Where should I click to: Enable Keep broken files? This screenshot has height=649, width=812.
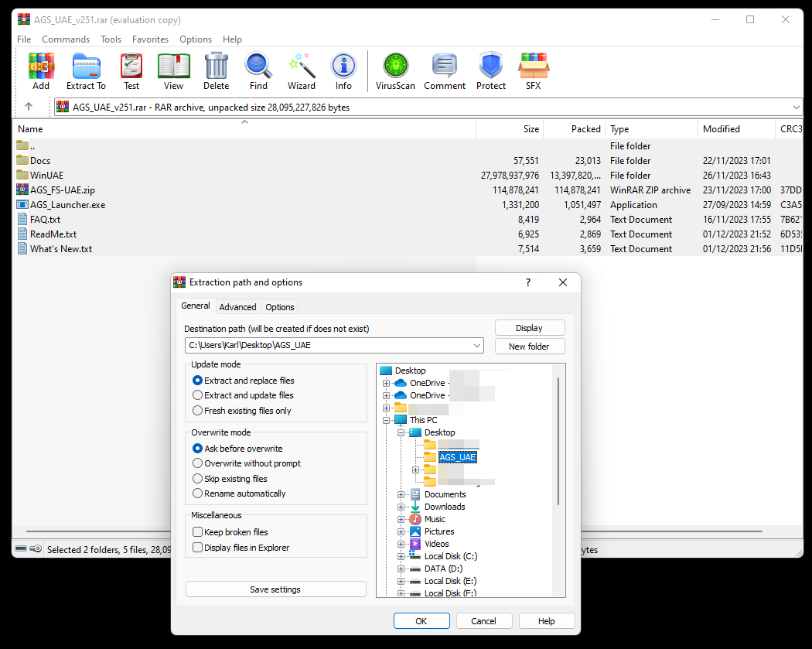click(x=230, y=532)
